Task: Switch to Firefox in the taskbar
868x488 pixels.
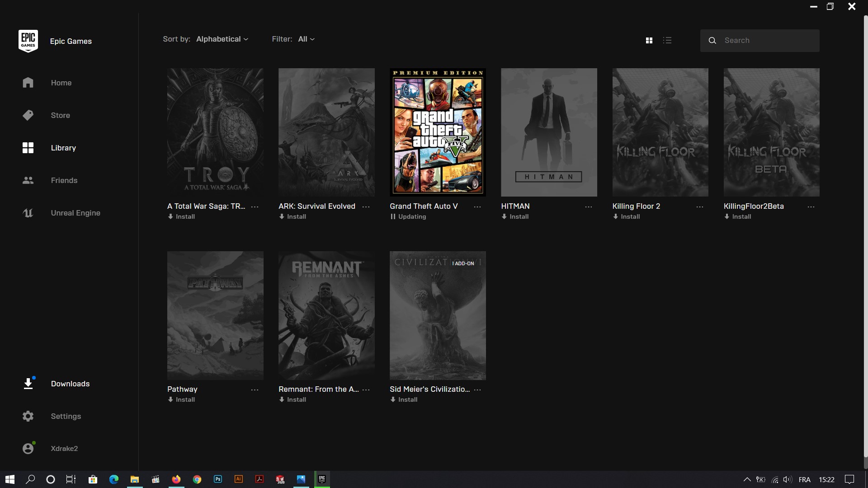Action: coord(176,479)
